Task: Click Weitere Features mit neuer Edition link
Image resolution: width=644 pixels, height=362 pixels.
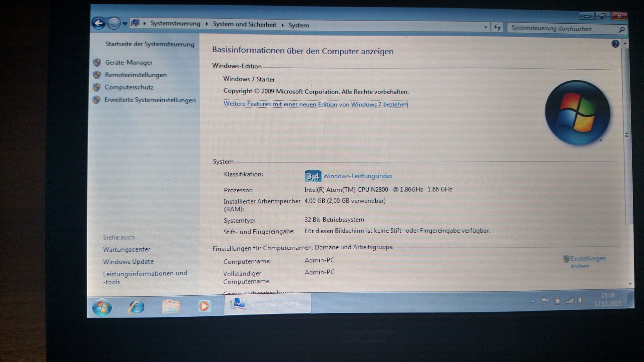Action: tap(316, 104)
